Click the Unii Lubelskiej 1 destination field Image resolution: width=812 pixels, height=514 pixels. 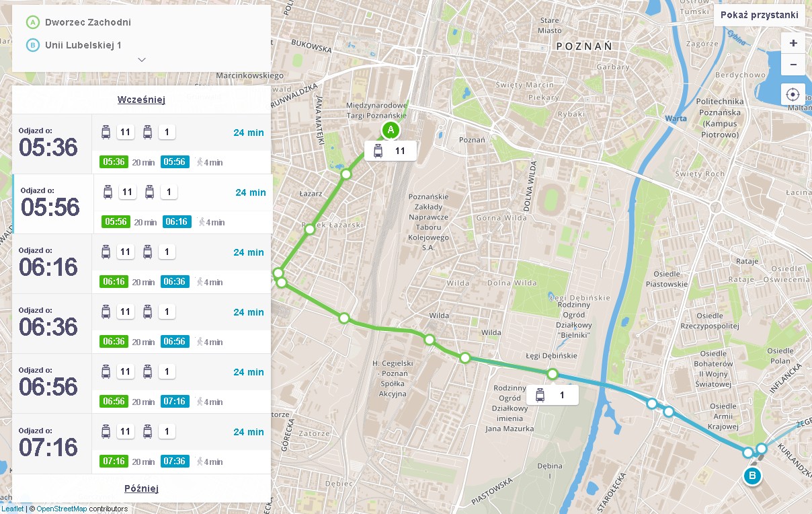pos(88,45)
